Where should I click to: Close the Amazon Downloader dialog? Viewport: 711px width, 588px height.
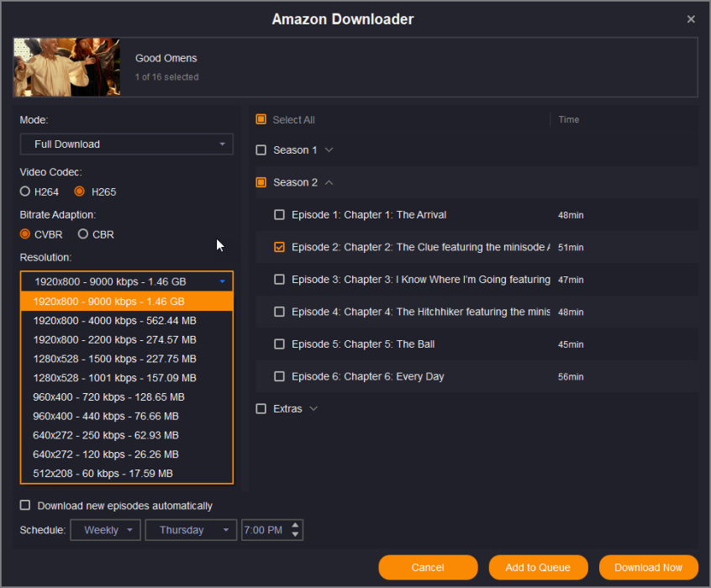click(x=691, y=19)
